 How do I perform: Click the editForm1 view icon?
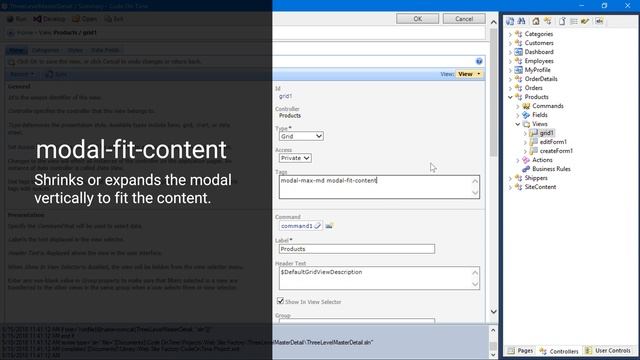tap(533, 142)
